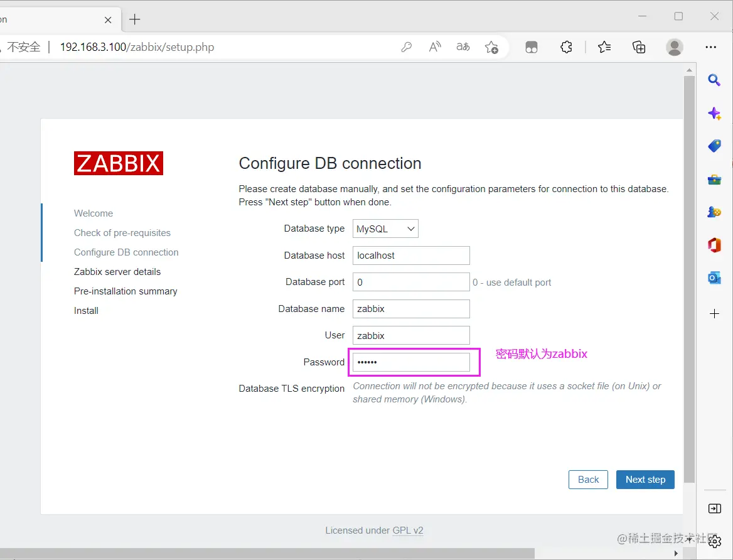Click the horizontal scrollbar at bottom
This screenshot has height=560, width=733.
(x=267, y=554)
